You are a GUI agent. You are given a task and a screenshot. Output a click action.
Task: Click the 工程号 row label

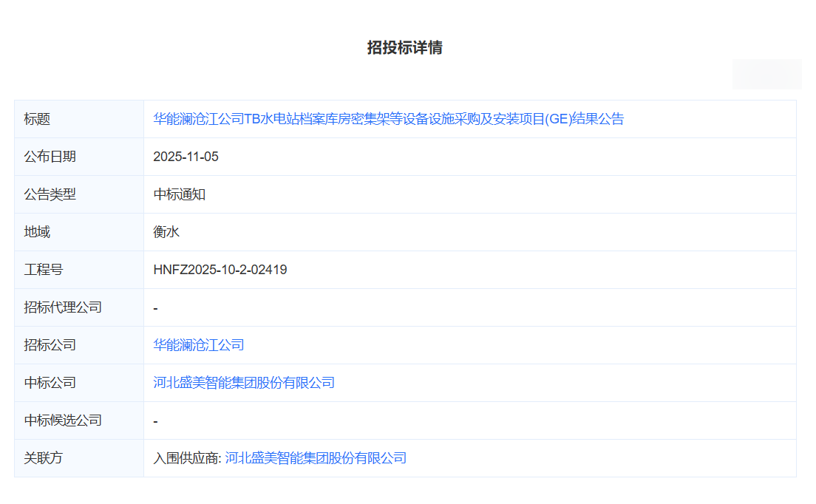[43, 270]
